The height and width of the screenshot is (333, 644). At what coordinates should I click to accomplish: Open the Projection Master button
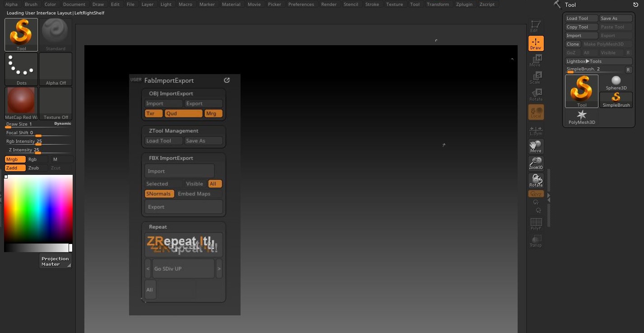(x=56, y=261)
